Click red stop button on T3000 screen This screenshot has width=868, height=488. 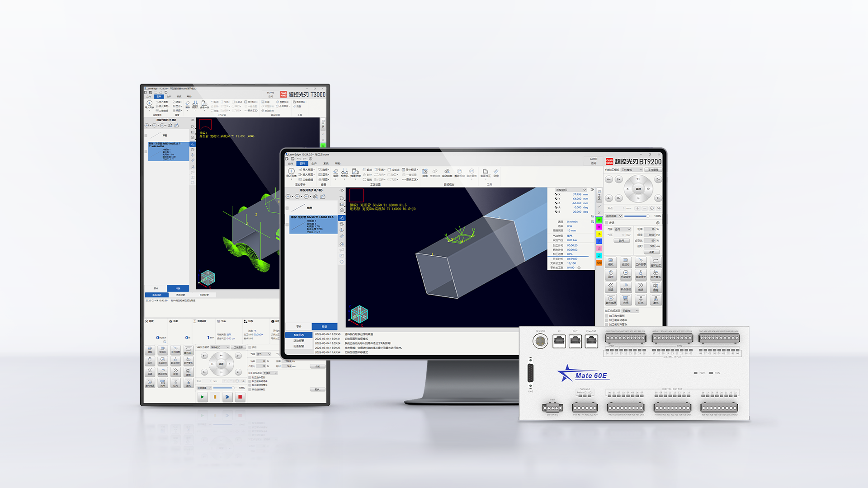(x=240, y=397)
